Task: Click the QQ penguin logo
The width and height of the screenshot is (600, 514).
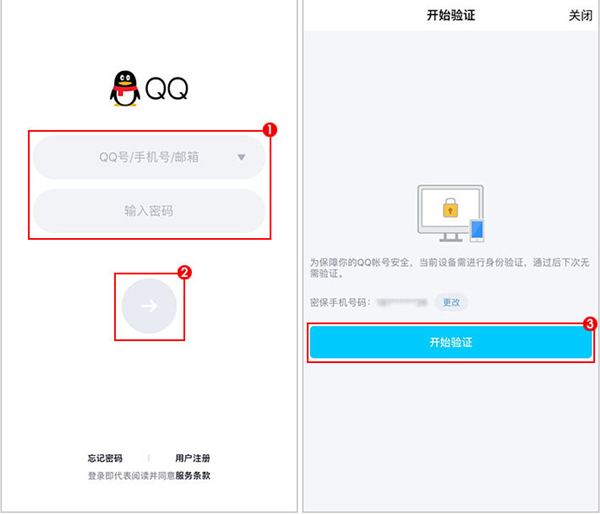Action: tap(125, 88)
